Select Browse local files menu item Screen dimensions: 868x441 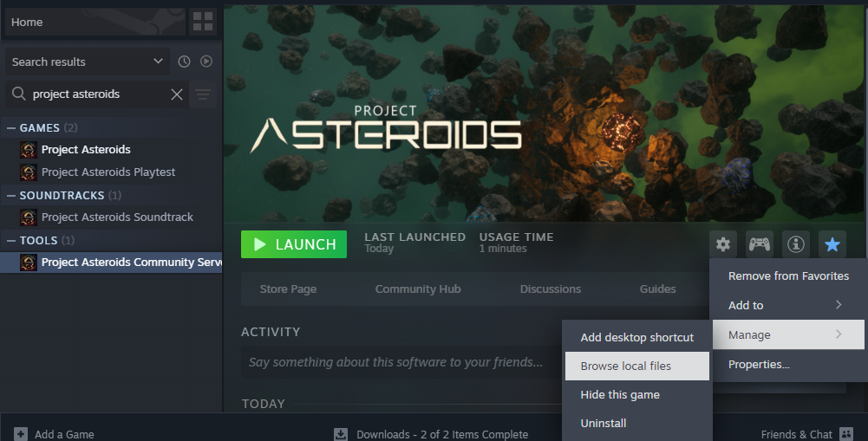click(x=626, y=366)
